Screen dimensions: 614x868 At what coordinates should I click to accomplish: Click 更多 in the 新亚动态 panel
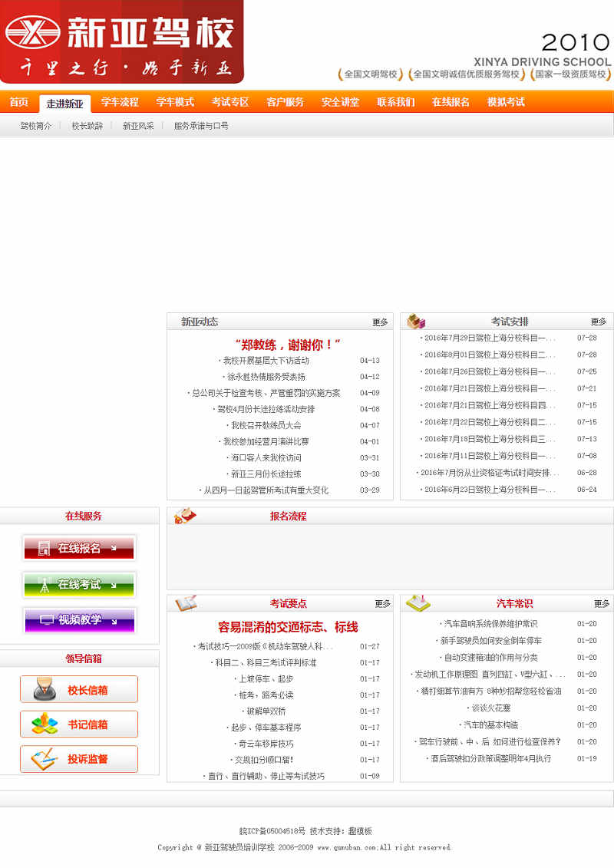tap(381, 322)
